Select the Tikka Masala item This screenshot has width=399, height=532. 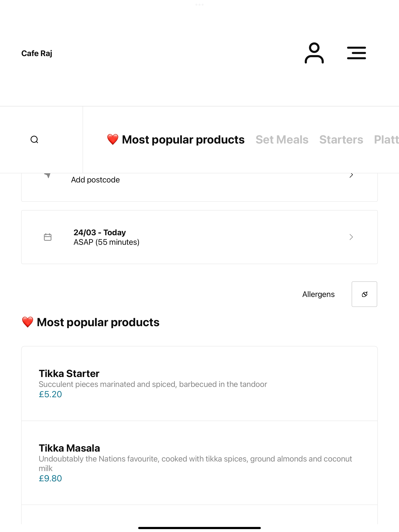(x=199, y=463)
